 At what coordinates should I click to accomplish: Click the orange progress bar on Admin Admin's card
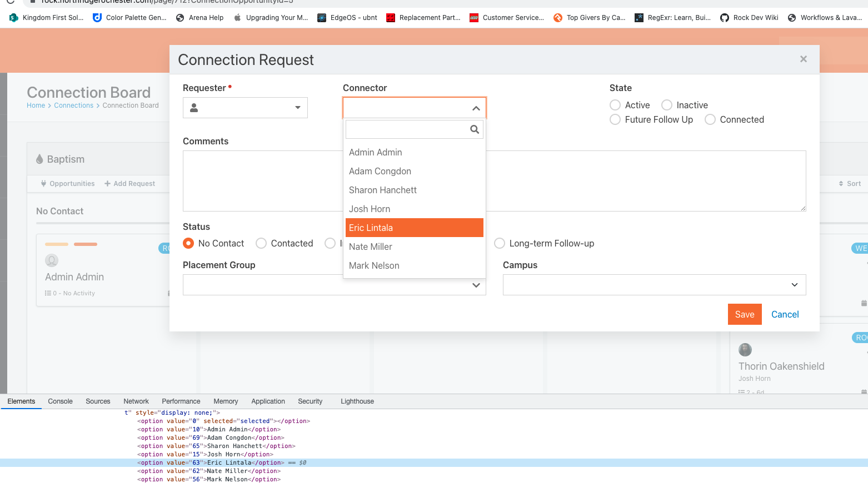[84, 244]
